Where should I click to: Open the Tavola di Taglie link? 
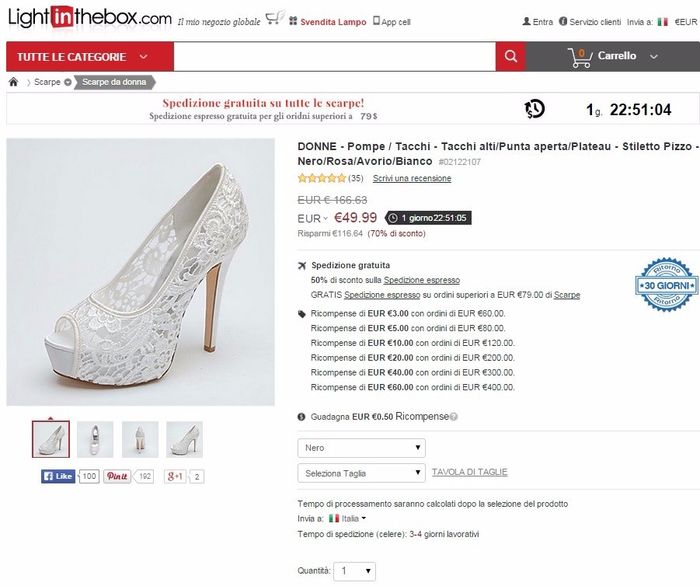(469, 472)
